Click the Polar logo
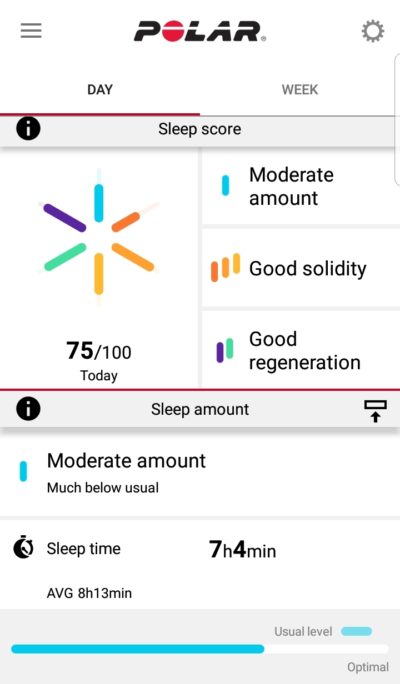The height and width of the screenshot is (684, 400). click(x=200, y=31)
